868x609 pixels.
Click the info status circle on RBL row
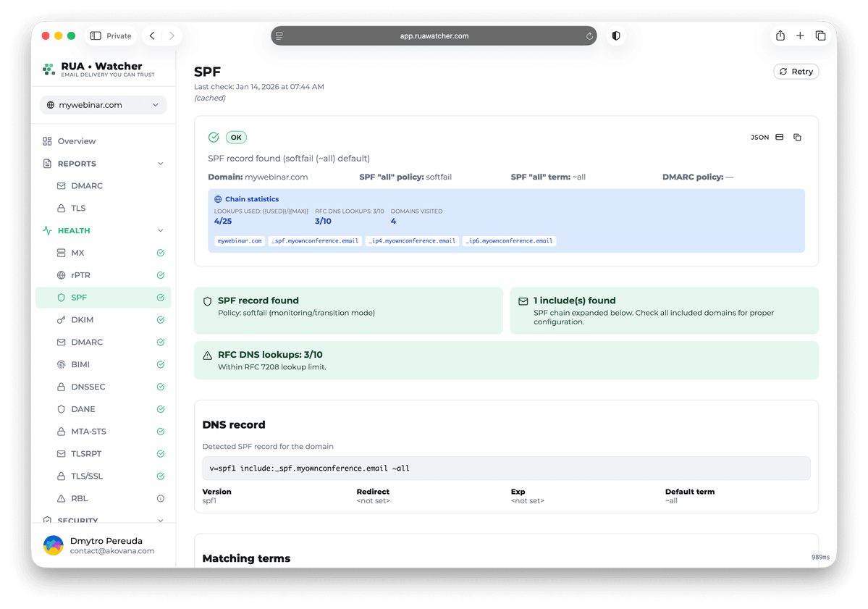[159, 498]
